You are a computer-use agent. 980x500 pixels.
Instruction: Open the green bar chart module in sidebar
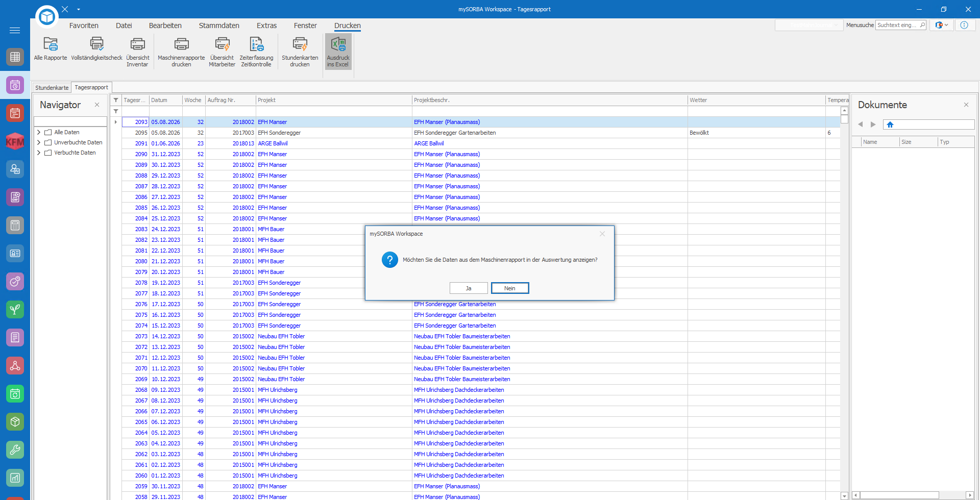click(15, 478)
